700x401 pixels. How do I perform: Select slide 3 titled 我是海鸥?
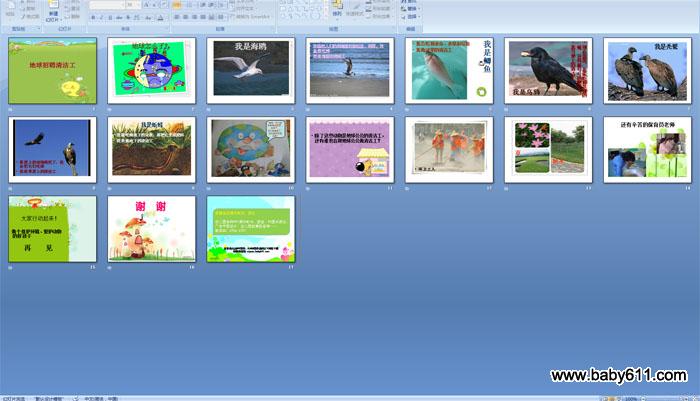[x=251, y=71]
